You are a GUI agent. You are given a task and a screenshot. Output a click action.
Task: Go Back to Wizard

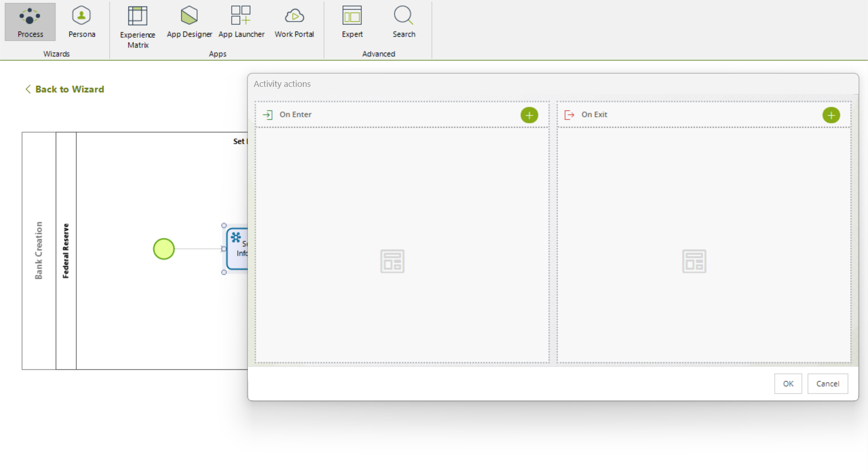coord(65,89)
